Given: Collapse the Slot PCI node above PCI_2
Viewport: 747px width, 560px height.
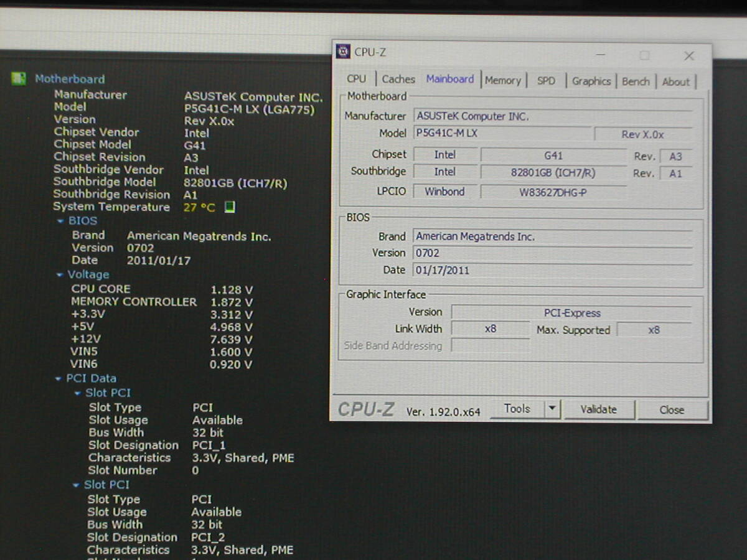Looking at the screenshot, I should tap(76, 485).
